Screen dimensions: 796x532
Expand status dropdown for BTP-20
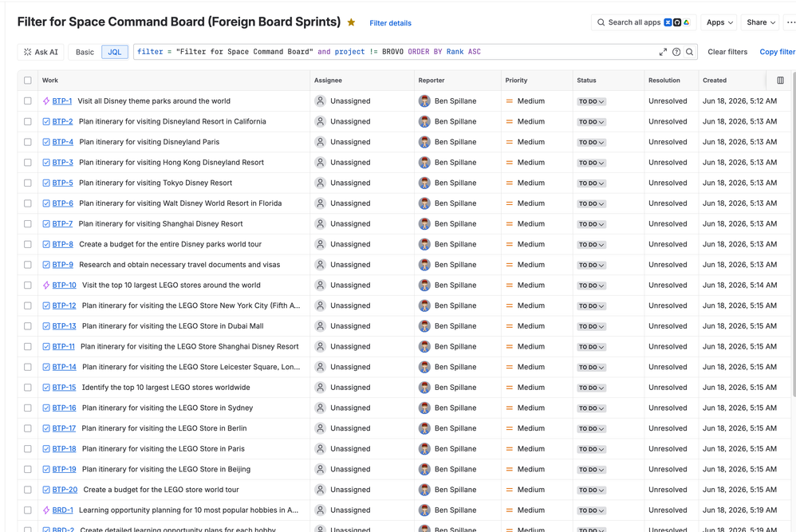coord(591,491)
